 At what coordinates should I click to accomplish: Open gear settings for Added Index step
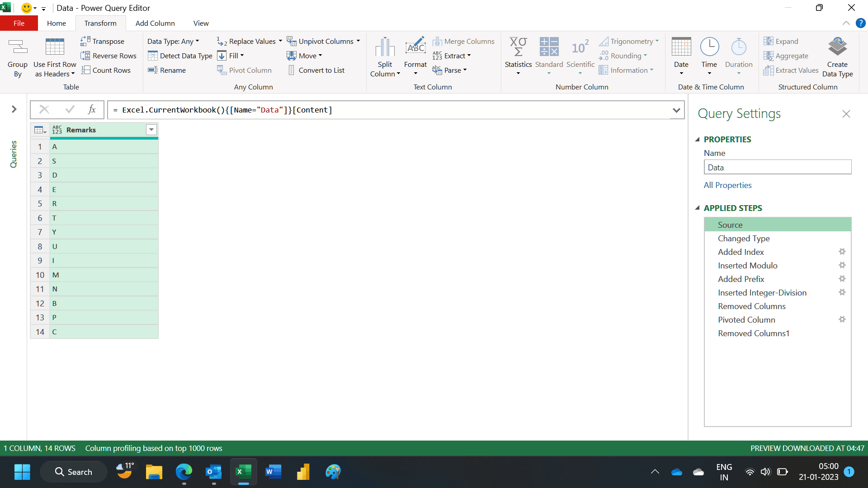pyautogui.click(x=842, y=252)
